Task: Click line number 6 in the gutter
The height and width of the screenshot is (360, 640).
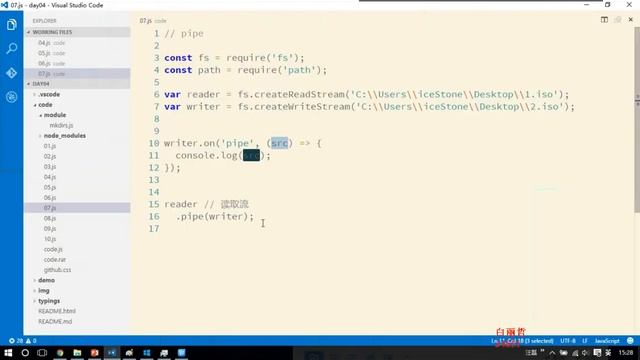Action: [156, 94]
